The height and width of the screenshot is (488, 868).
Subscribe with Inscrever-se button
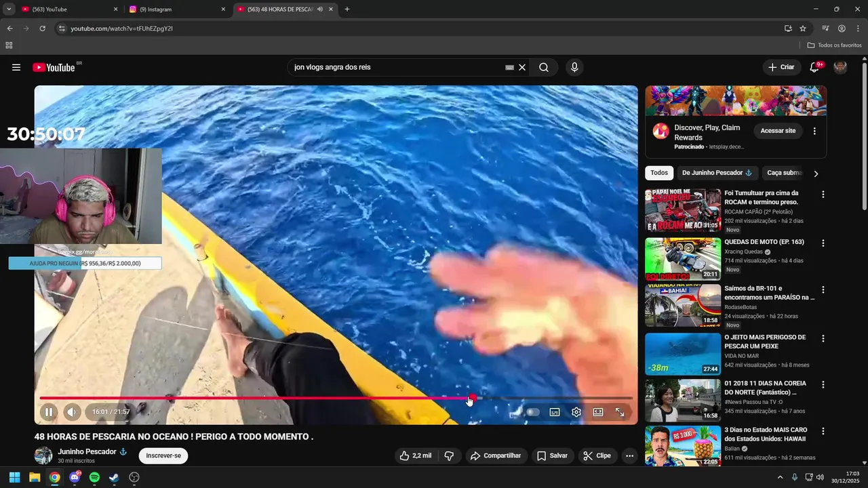coord(163,455)
